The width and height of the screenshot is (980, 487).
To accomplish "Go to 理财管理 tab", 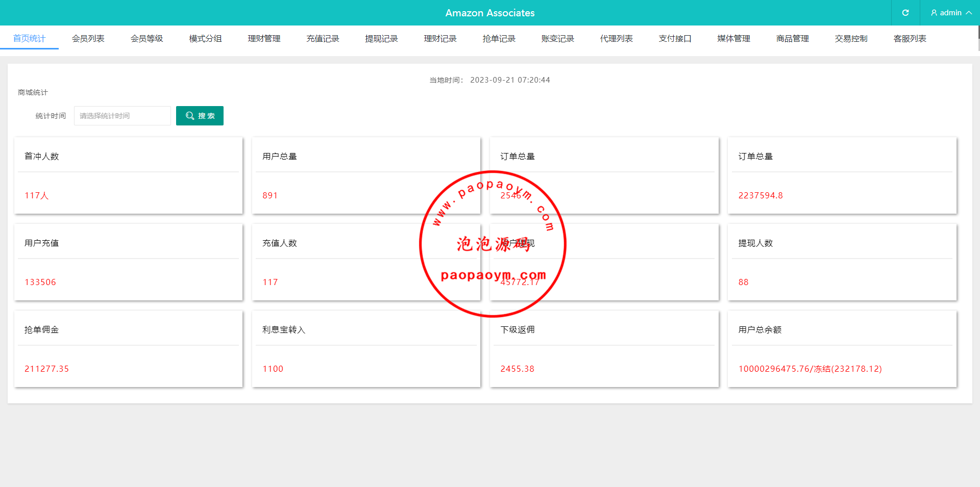I will (264, 39).
